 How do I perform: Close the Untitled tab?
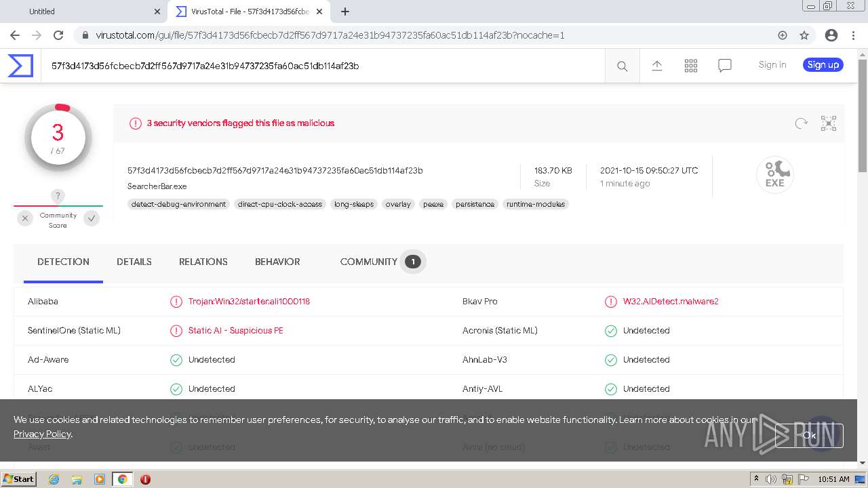tap(157, 12)
